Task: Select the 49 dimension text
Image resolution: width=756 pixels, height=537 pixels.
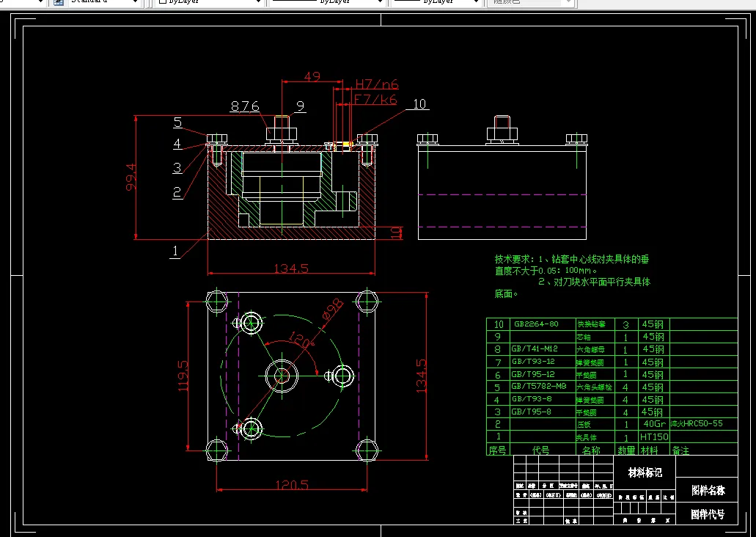Action: point(312,77)
